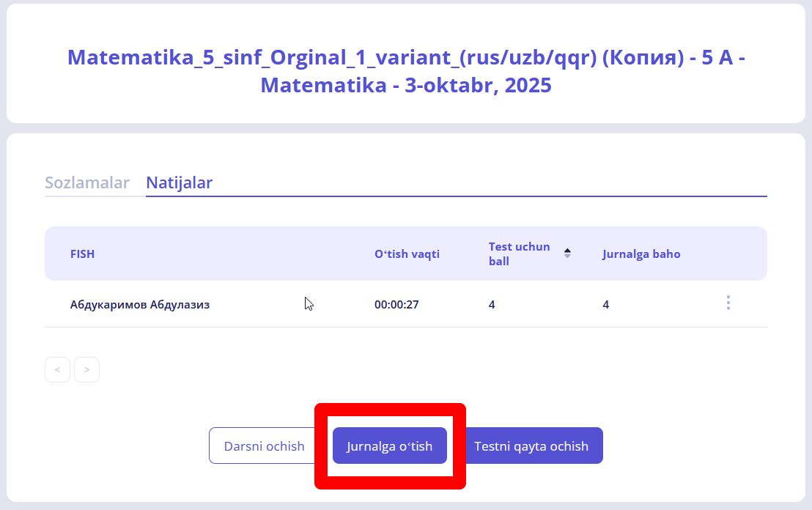Click the Matematika_5_sinf_Orginal test title line
Viewport: 812px width, 510px height.
tap(406, 58)
